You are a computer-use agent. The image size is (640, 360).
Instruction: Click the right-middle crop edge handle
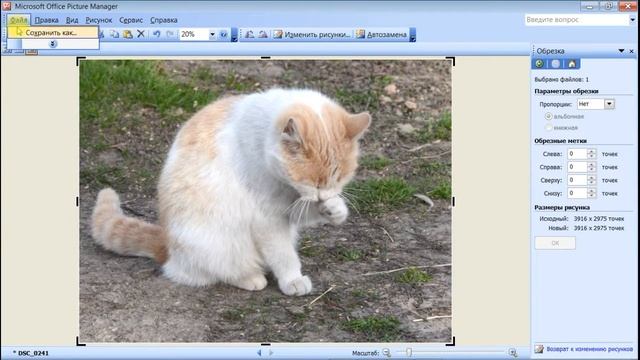pos(453,201)
